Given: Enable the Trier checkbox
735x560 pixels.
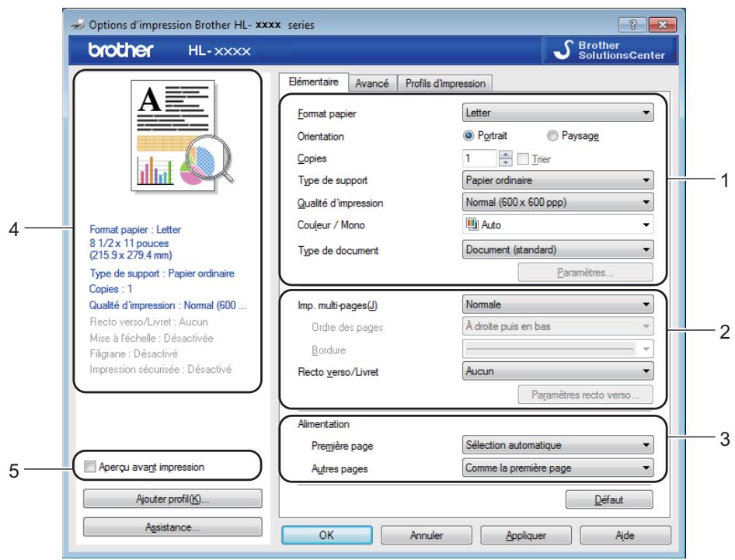Looking at the screenshot, I should click(x=523, y=159).
